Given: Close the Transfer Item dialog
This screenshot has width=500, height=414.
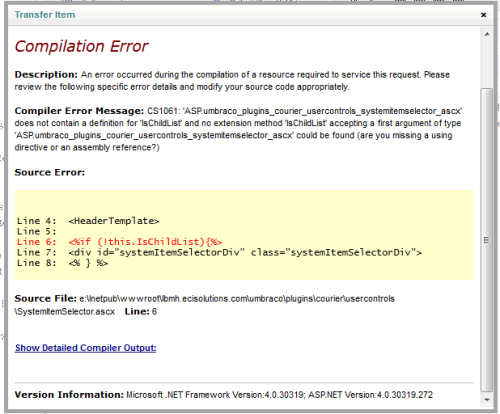Looking at the screenshot, I should tap(483, 15).
